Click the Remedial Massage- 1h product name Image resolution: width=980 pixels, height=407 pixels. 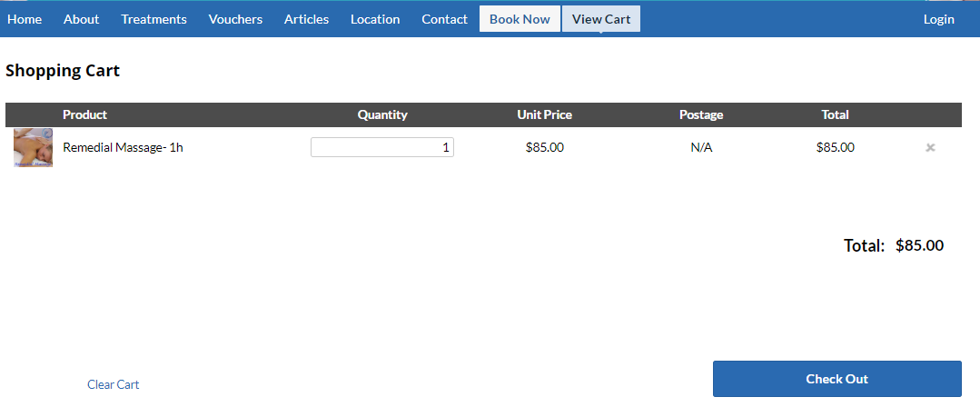click(123, 147)
